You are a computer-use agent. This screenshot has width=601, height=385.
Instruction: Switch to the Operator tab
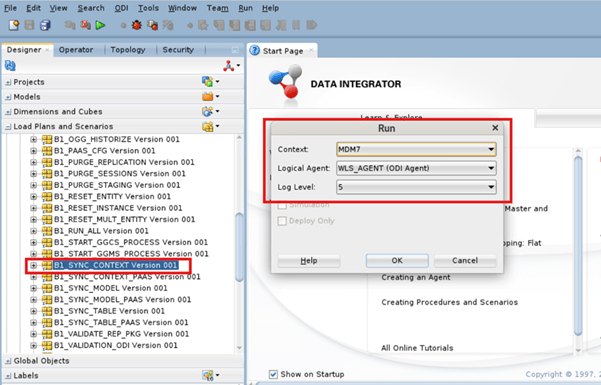[x=76, y=50]
